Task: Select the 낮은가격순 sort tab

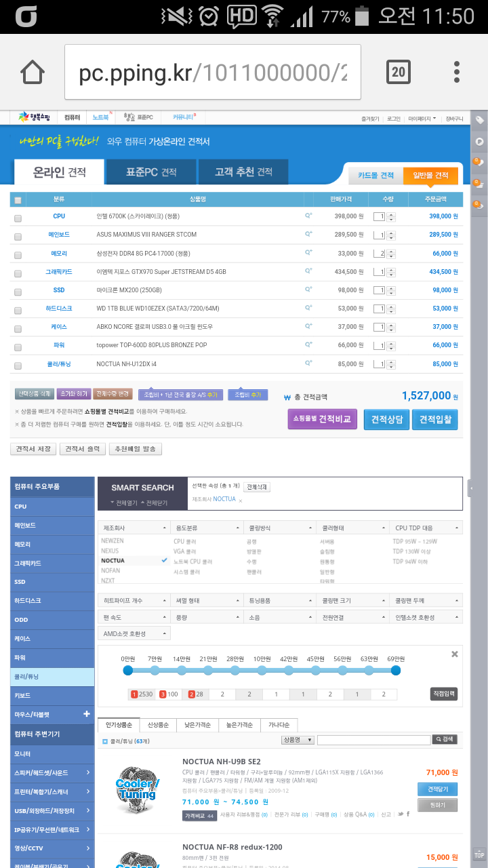Action: coord(199,725)
